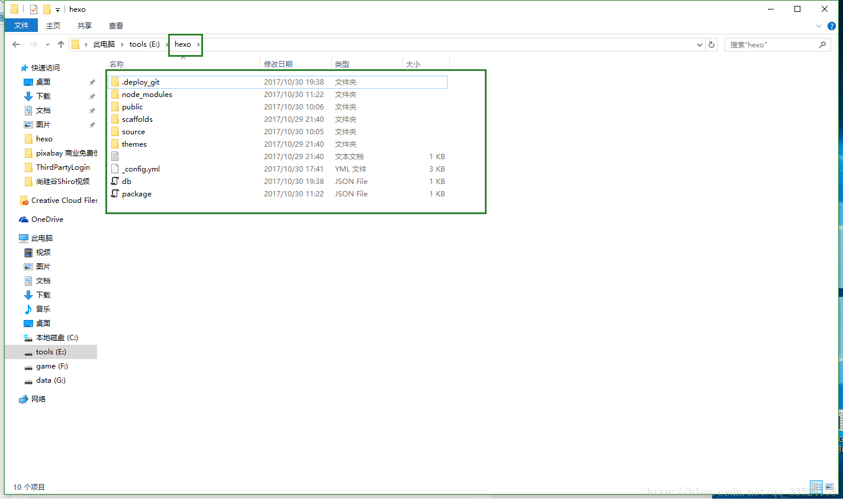
Task: Select the node_modules folder
Action: (x=278, y=95)
